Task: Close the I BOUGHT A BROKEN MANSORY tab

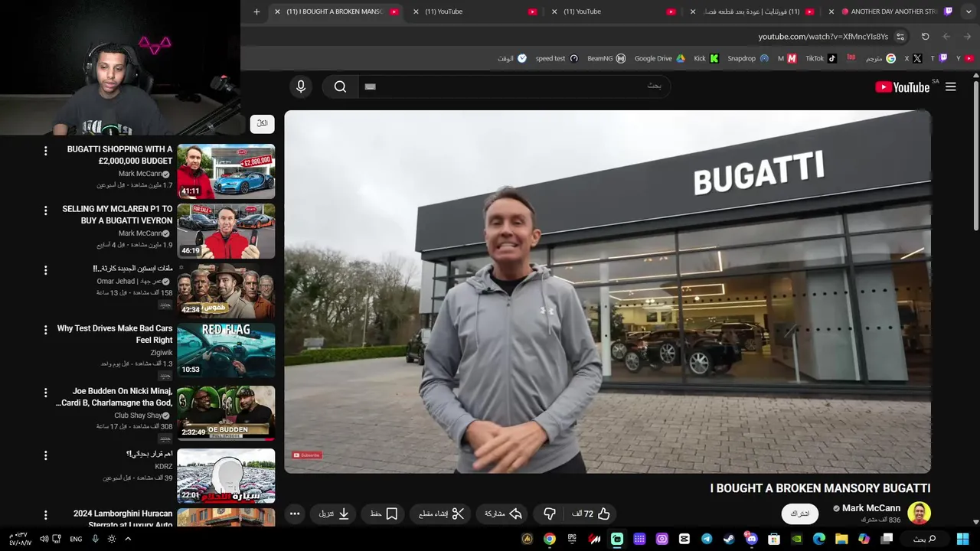Action: (277, 11)
